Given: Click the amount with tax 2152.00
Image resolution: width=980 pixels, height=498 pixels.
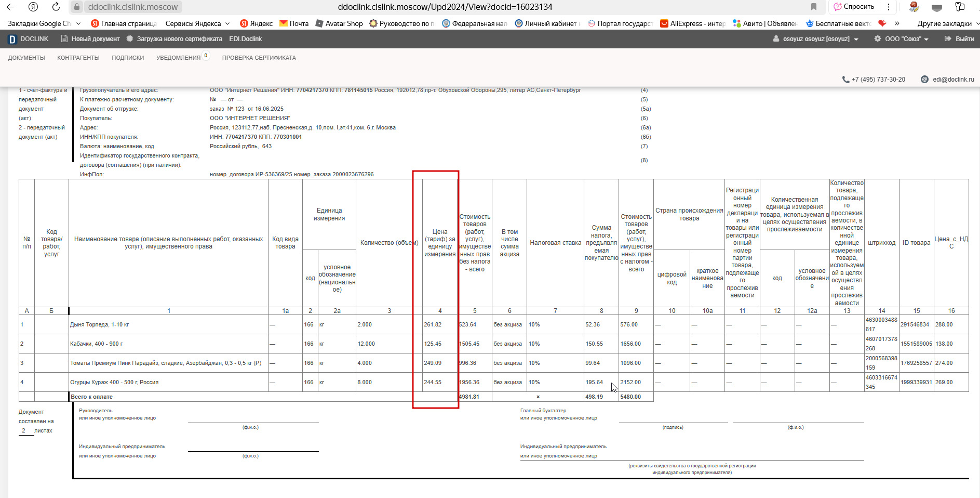Looking at the screenshot, I should [630, 382].
